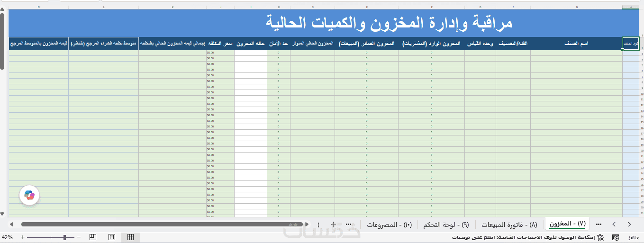Switch to Page Layout view
The width and height of the screenshot is (644, 243).
(x=112, y=237)
